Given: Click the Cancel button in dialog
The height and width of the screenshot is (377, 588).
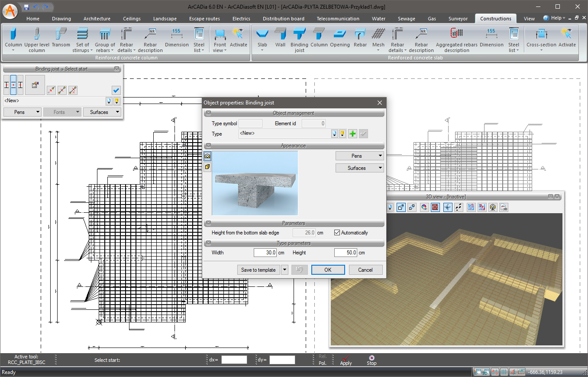Looking at the screenshot, I should pyautogui.click(x=365, y=270).
